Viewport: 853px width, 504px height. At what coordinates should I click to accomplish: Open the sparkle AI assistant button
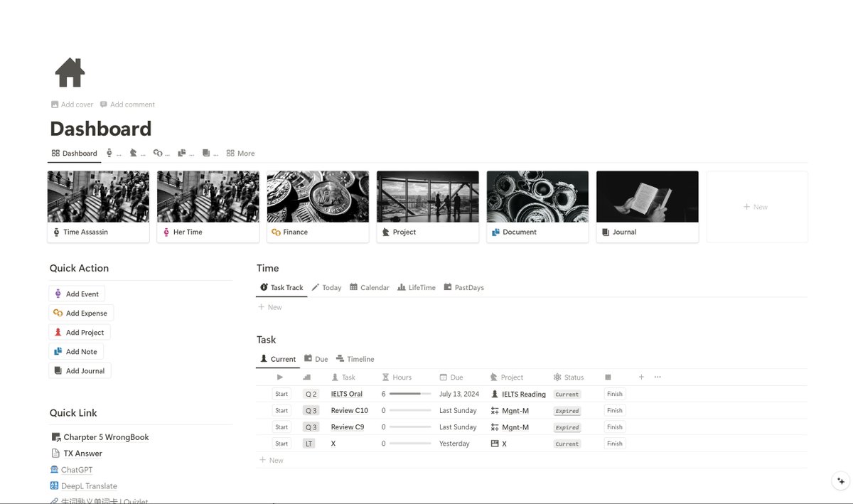[841, 481]
